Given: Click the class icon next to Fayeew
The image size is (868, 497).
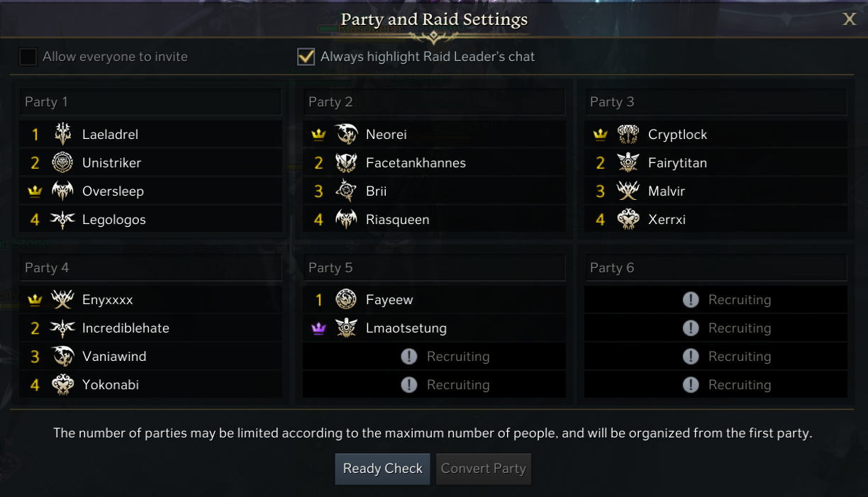Looking at the screenshot, I should [x=346, y=300].
